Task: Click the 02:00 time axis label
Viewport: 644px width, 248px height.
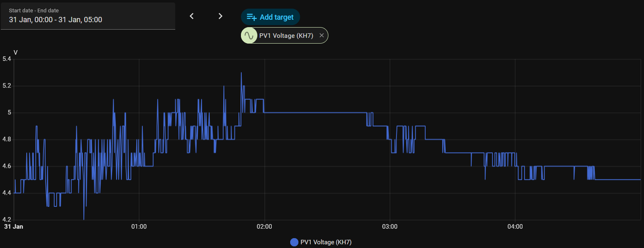Action: click(264, 227)
